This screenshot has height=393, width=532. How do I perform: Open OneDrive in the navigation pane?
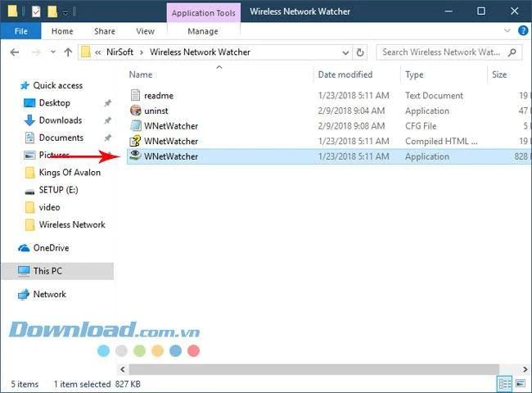[51, 248]
